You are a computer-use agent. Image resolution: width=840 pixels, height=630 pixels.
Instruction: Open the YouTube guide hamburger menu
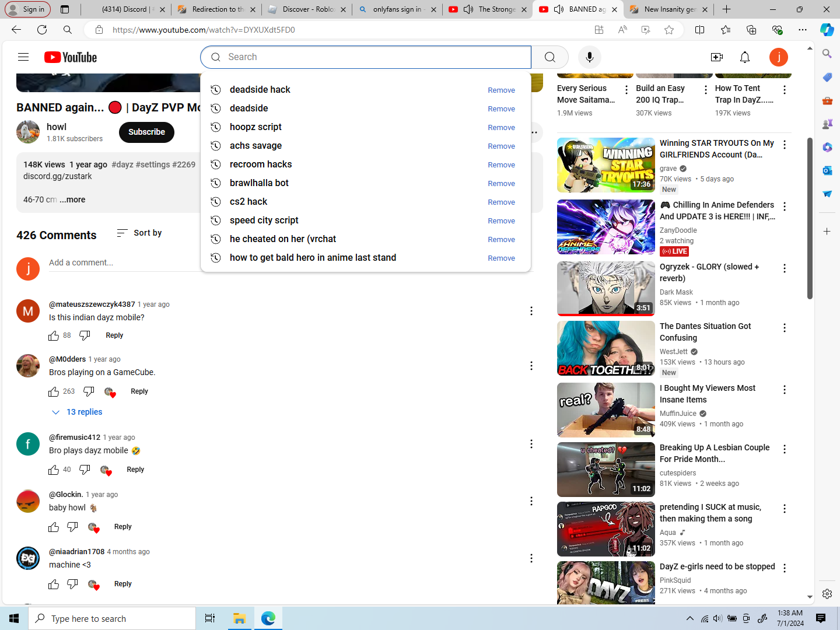pos(23,57)
